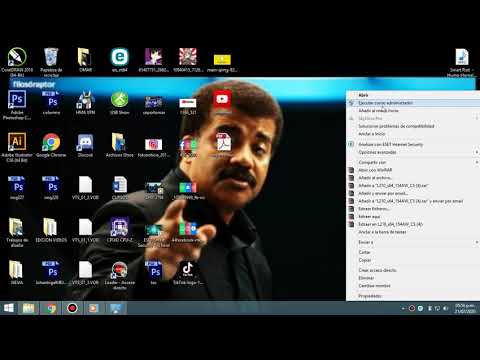
Task: Choose Extraer ficheros... in context menu
Action: 413,209
